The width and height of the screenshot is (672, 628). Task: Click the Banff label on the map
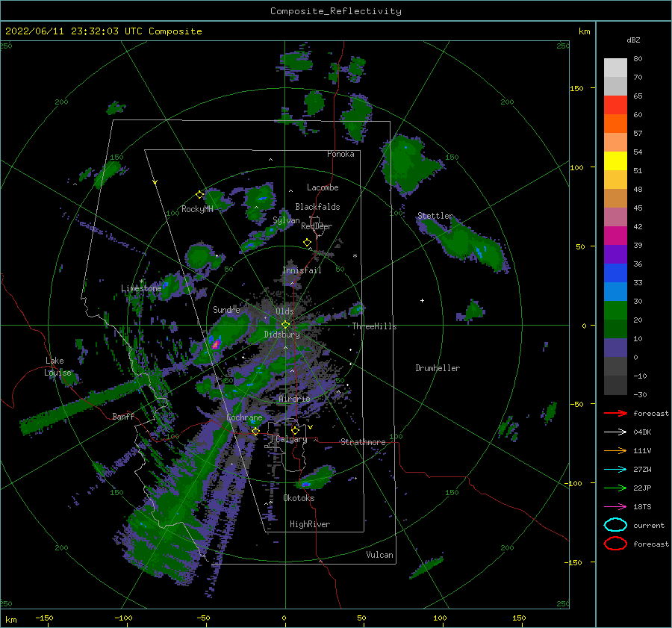(x=123, y=417)
